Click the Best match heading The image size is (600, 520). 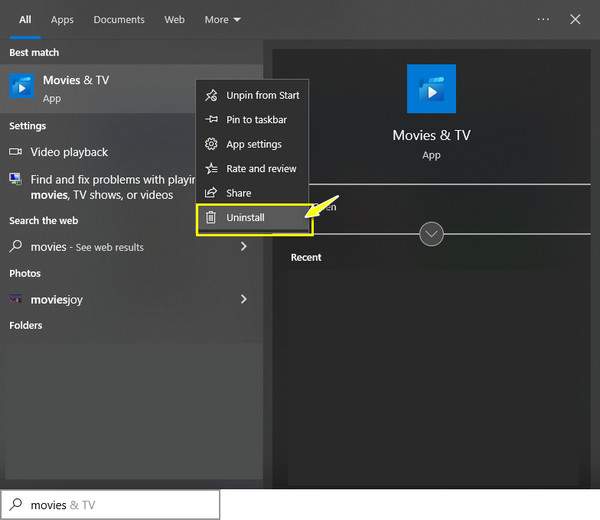point(34,52)
